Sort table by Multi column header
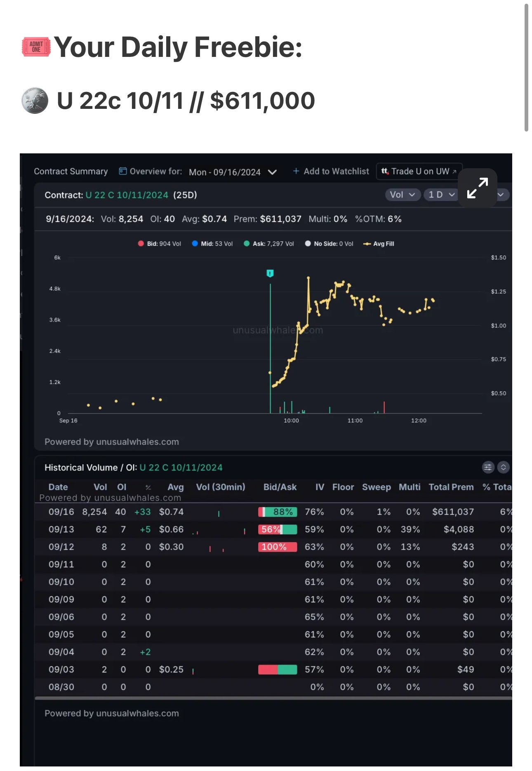532x771 pixels. [x=410, y=487]
